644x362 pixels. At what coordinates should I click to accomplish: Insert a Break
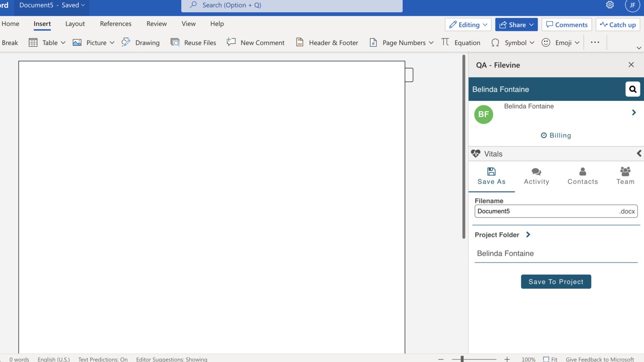pos(10,42)
